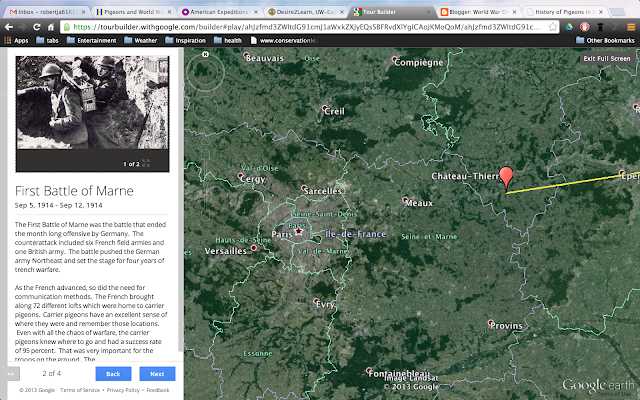Click the blue Next button
The height and width of the screenshot is (400, 640).
[157, 374]
